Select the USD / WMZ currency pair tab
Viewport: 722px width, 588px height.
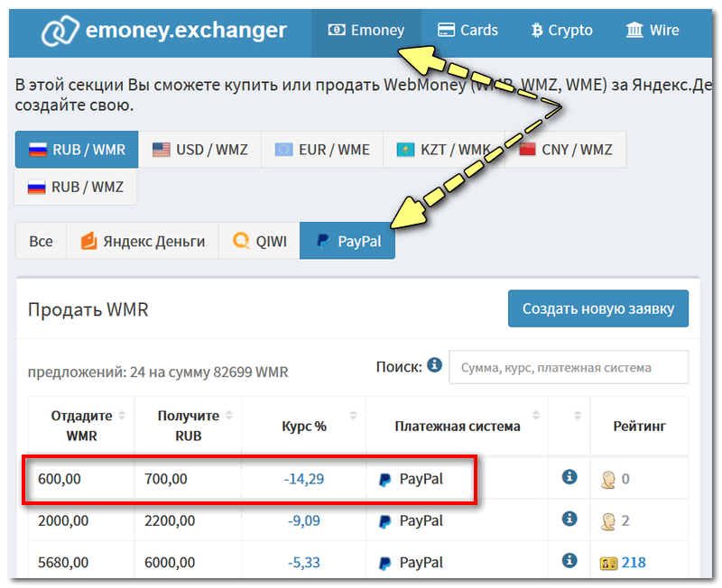(199, 150)
